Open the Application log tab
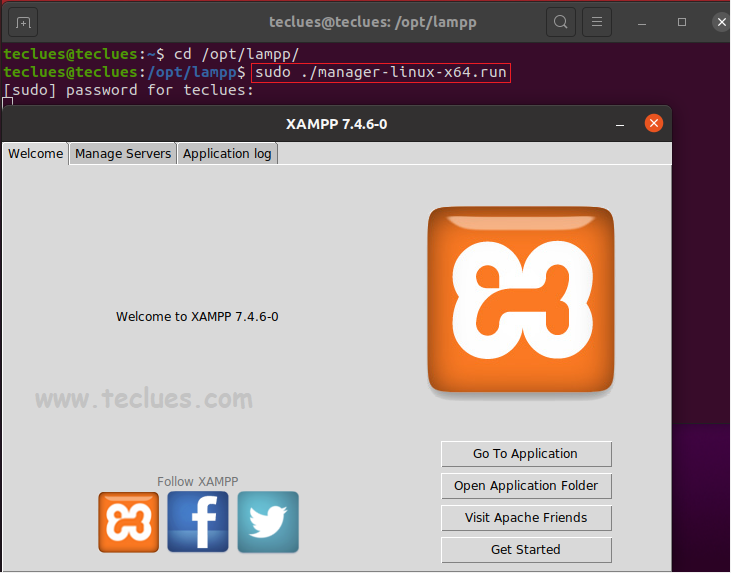731x573 pixels. tap(227, 154)
